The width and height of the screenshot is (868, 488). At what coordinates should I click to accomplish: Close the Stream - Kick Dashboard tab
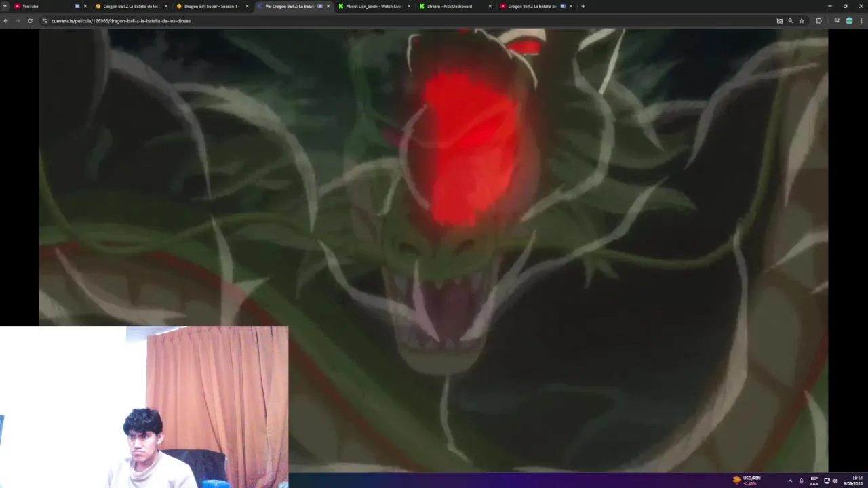pyautogui.click(x=490, y=6)
